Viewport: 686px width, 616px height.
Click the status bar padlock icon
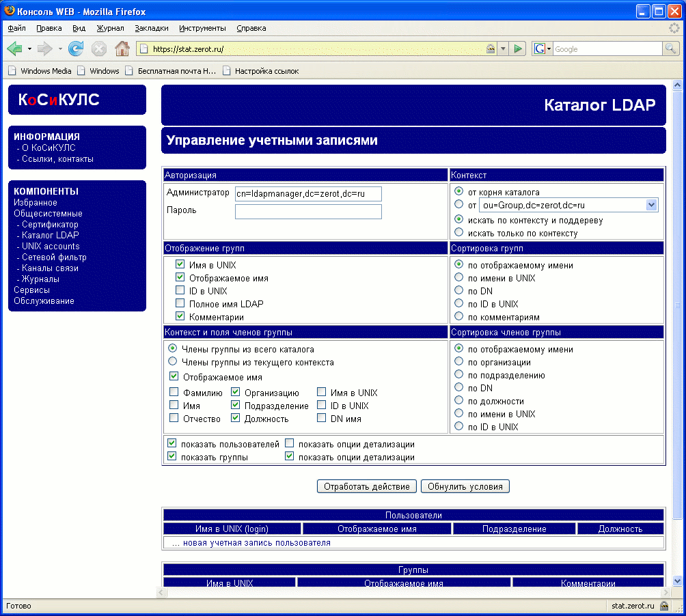664,606
